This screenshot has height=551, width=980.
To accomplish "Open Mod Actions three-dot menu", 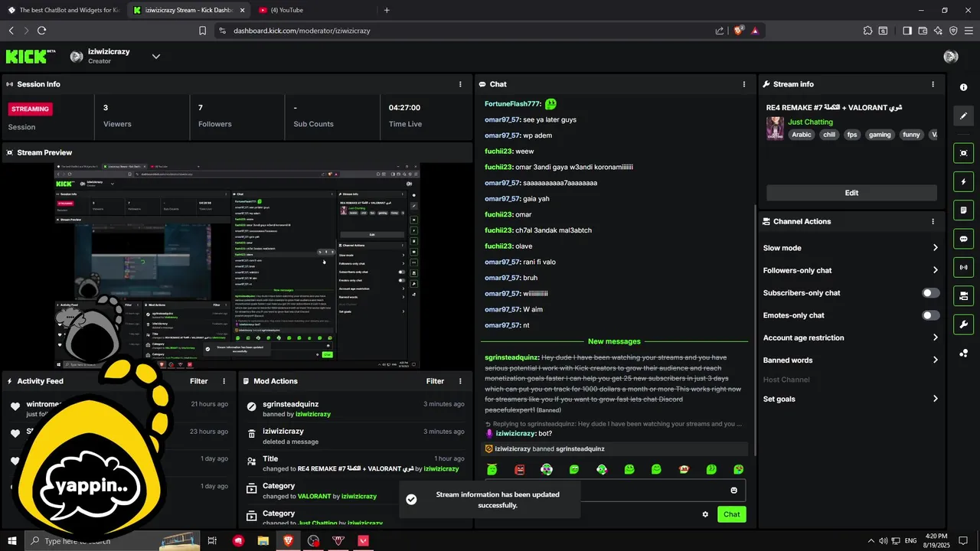I will pyautogui.click(x=460, y=381).
